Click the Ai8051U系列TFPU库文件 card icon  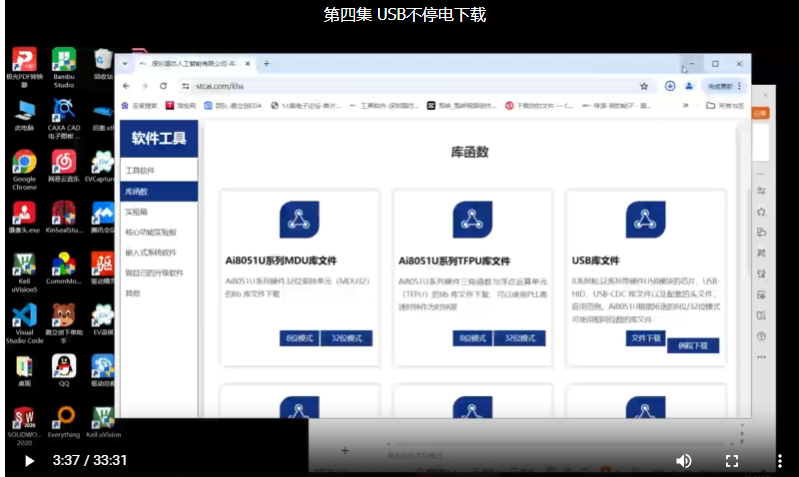[472, 220]
